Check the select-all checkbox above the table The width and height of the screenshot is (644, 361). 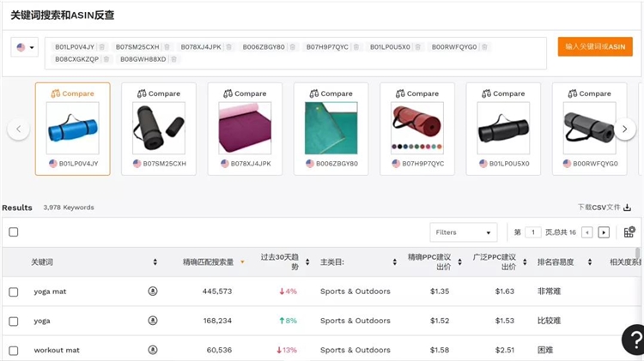[14, 232]
